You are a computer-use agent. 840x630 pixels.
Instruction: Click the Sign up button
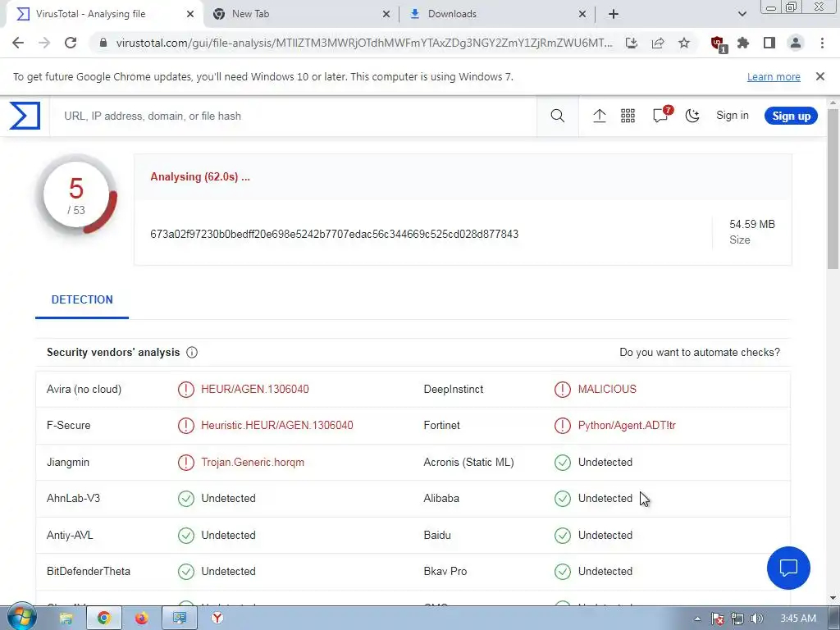pyautogui.click(x=791, y=116)
